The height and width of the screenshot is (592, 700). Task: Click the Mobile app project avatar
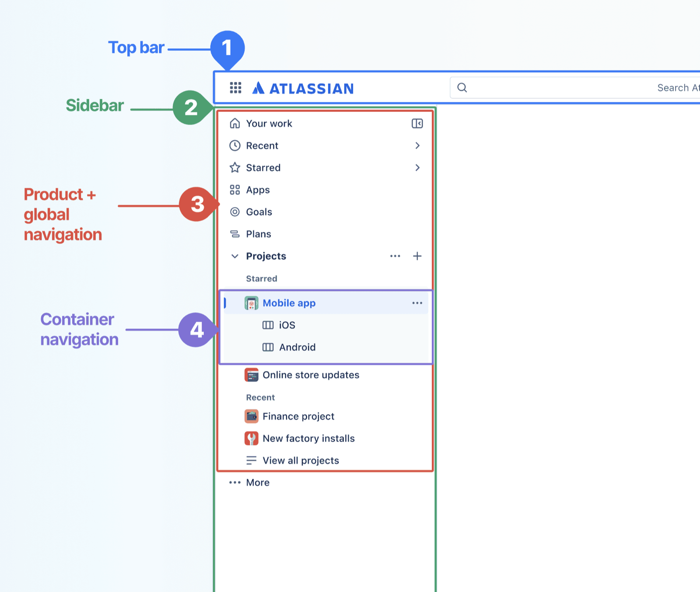(x=252, y=303)
